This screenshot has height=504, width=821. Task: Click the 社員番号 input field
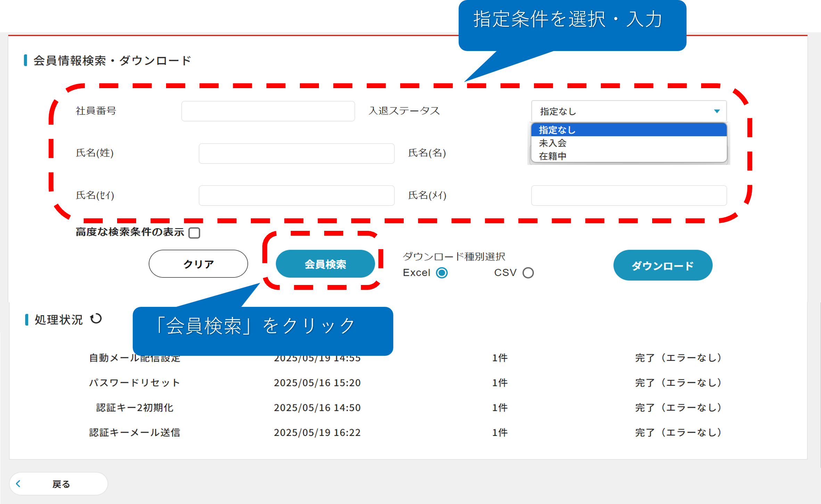[268, 111]
